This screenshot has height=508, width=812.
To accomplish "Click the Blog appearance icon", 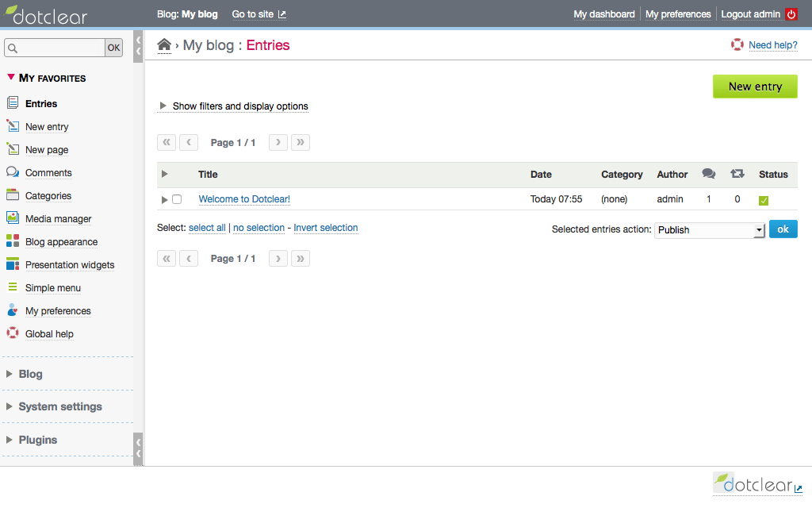I will click(12, 241).
